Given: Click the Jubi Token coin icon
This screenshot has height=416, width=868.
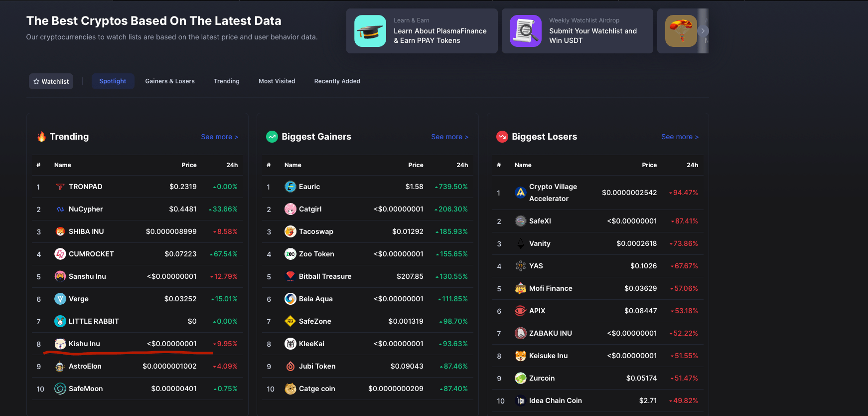Looking at the screenshot, I should (290, 366).
